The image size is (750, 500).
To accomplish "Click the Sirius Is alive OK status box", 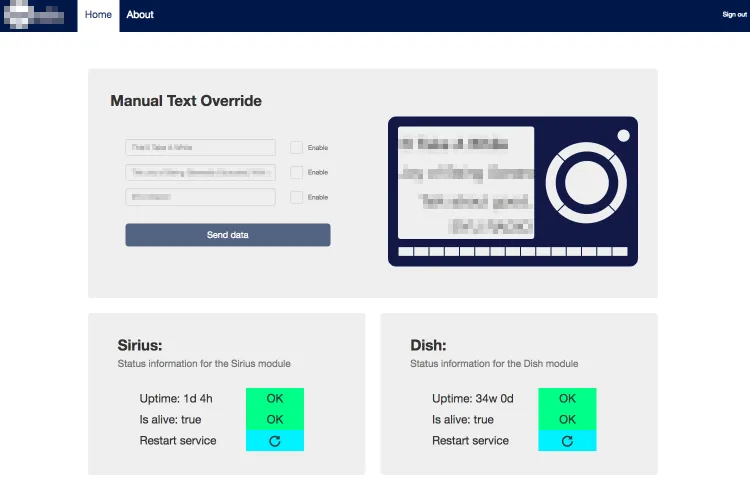I will (x=275, y=420).
